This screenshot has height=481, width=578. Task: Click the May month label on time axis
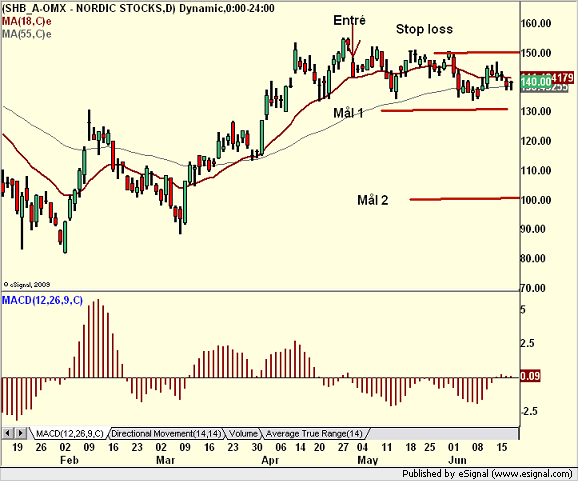368,460
